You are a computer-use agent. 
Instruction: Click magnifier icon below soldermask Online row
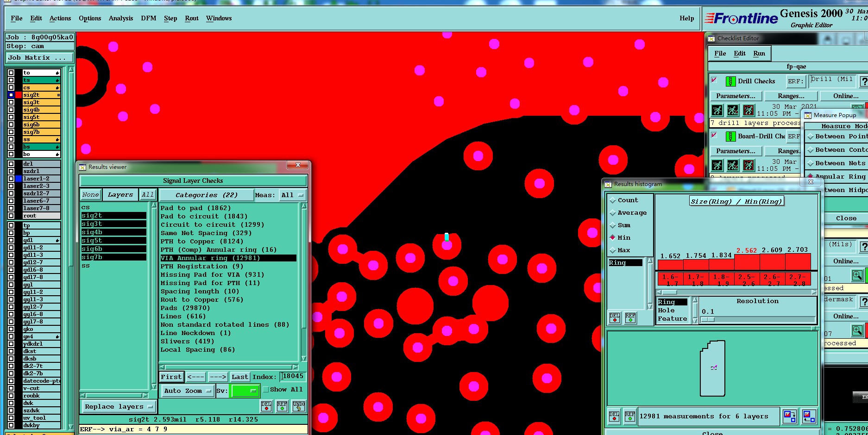[857, 330]
